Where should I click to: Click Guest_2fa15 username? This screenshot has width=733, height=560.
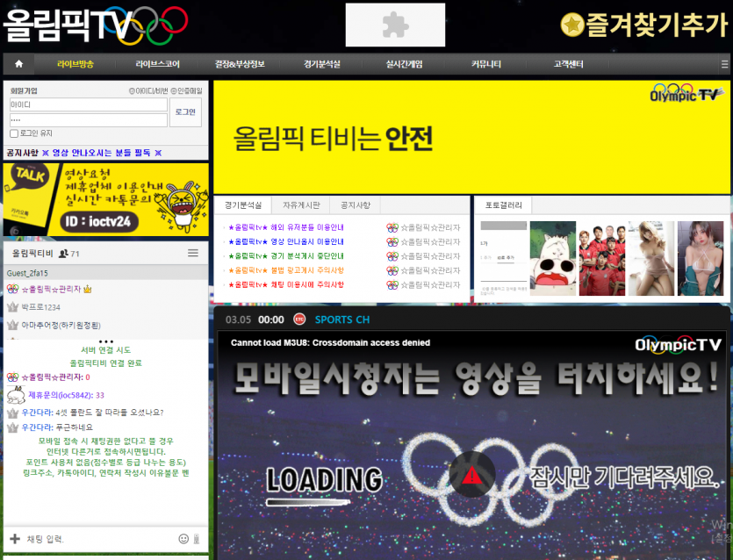27,273
